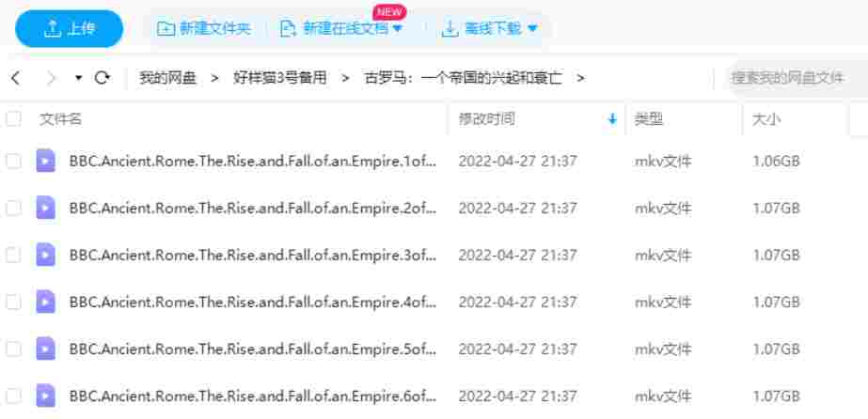
Task: Open the navigation history dropdown arrow
Action: (79, 78)
